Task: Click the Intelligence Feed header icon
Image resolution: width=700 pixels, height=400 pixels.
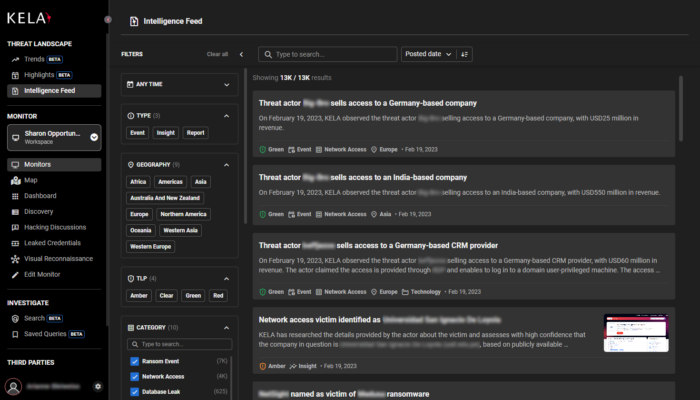Action: (134, 21)
